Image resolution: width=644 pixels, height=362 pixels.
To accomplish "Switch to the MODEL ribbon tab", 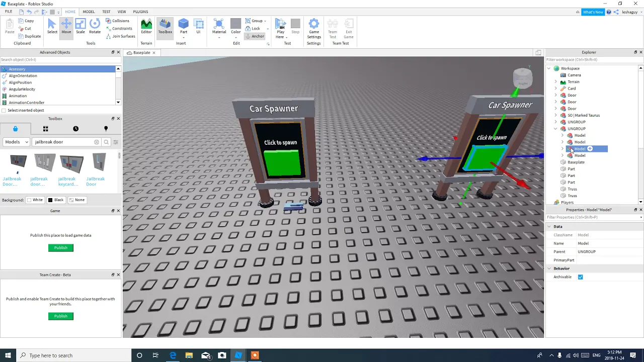I will (x=89, y=12).
